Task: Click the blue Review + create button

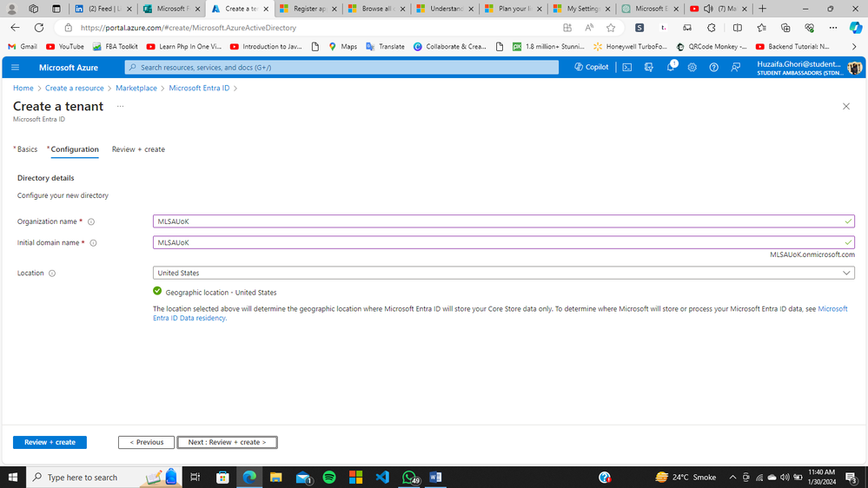Action: coord(50,443)
